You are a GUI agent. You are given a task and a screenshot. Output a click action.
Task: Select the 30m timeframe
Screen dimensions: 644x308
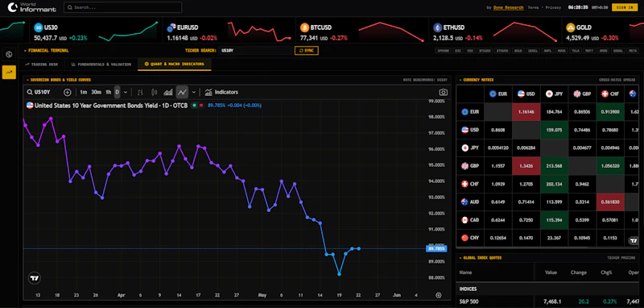(x=96, y=92)
